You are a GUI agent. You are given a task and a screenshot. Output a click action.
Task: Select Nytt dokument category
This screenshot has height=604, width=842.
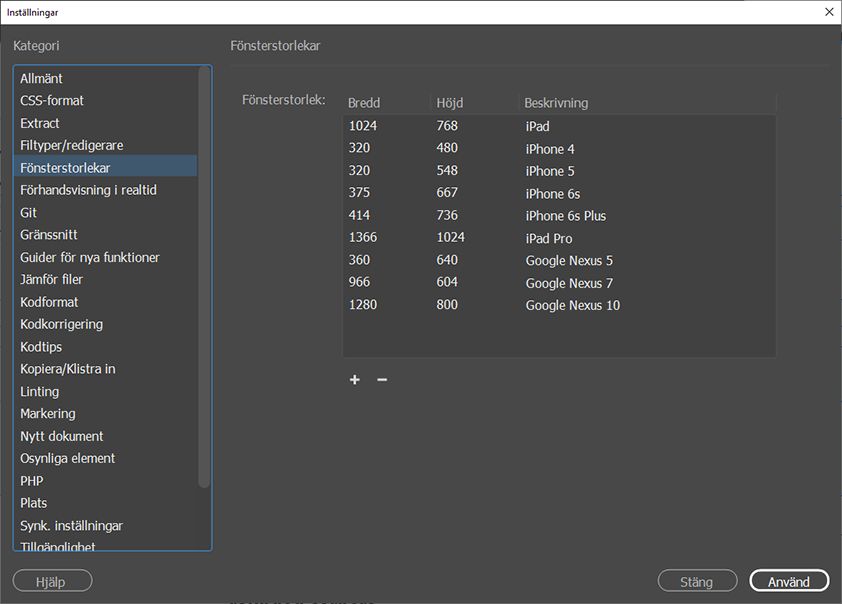click(105, 436)
